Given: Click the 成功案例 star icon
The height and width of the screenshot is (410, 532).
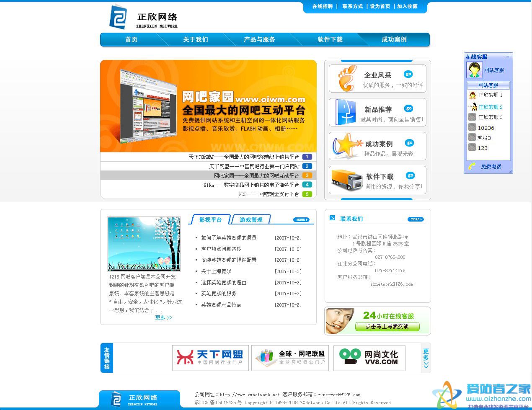Looking at the screenshot, I should point(347,146).
